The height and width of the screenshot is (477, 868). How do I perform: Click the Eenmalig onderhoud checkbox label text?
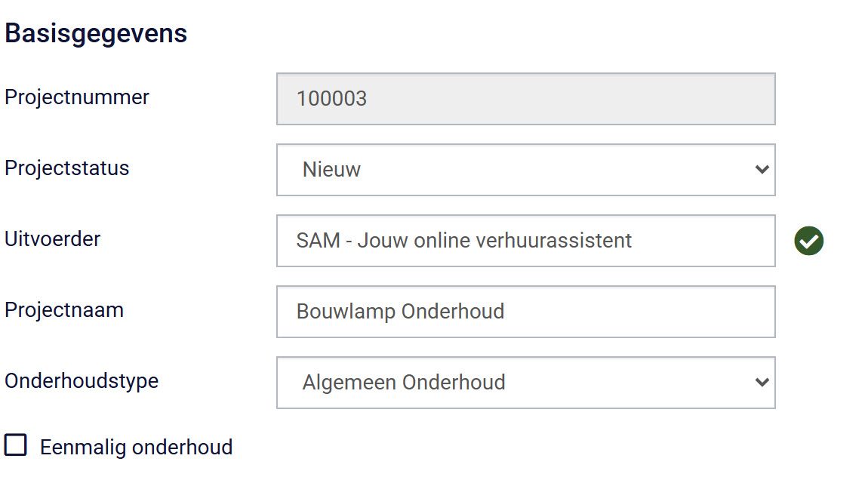(136, 447)
